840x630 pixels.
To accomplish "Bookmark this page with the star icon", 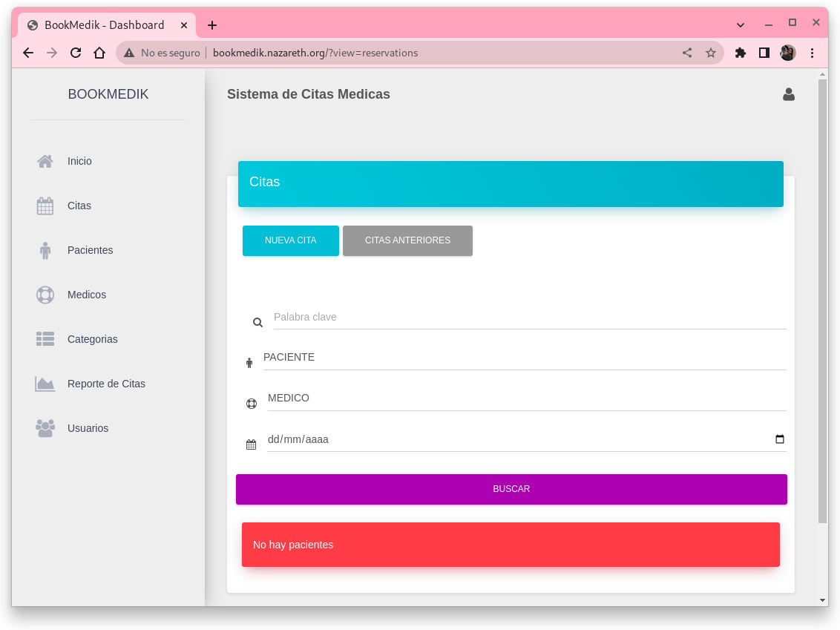I will tap(710, 53).
